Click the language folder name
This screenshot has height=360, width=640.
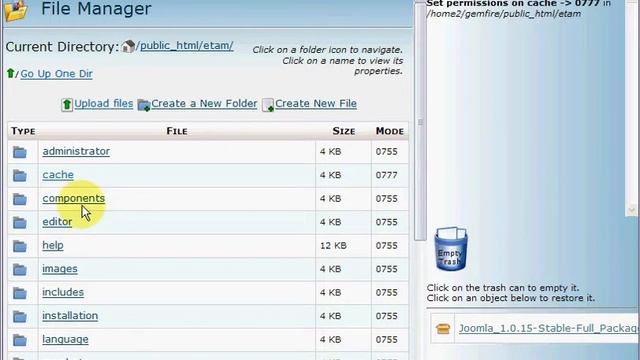(x=65, y=340)
